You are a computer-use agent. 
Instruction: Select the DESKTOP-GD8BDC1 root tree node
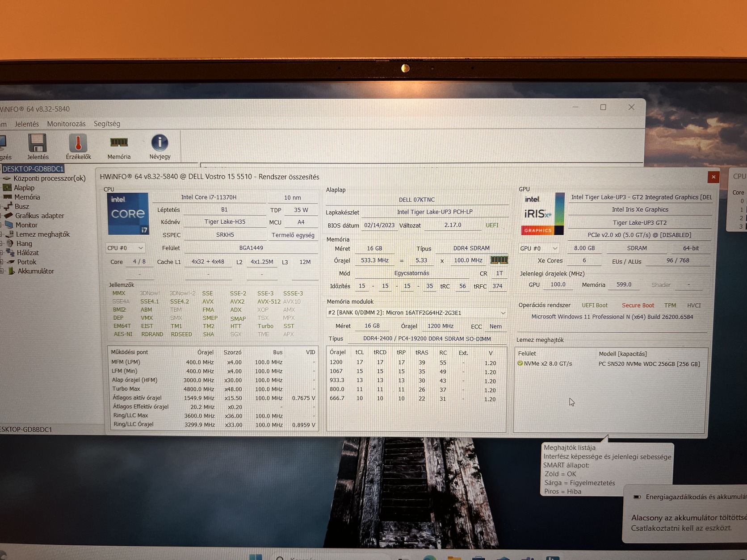point(33,169)
